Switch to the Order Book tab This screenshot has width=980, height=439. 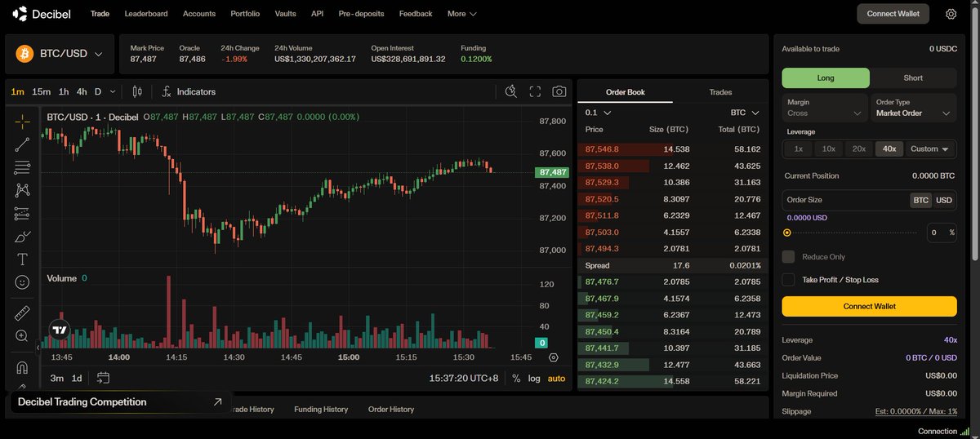coord(625,92)
